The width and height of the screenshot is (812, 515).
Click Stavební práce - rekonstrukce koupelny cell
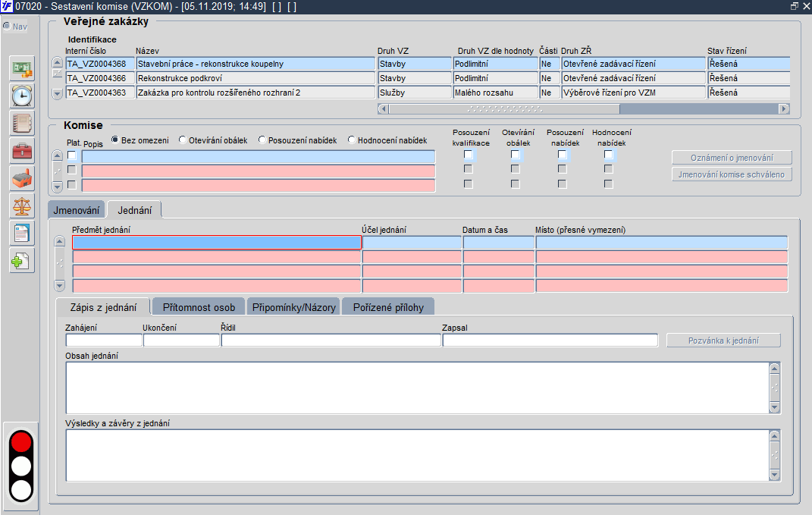click(x=256, y=64)
